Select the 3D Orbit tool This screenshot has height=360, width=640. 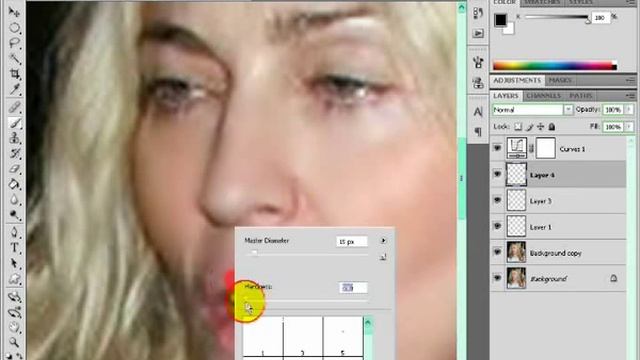[14, 313]
